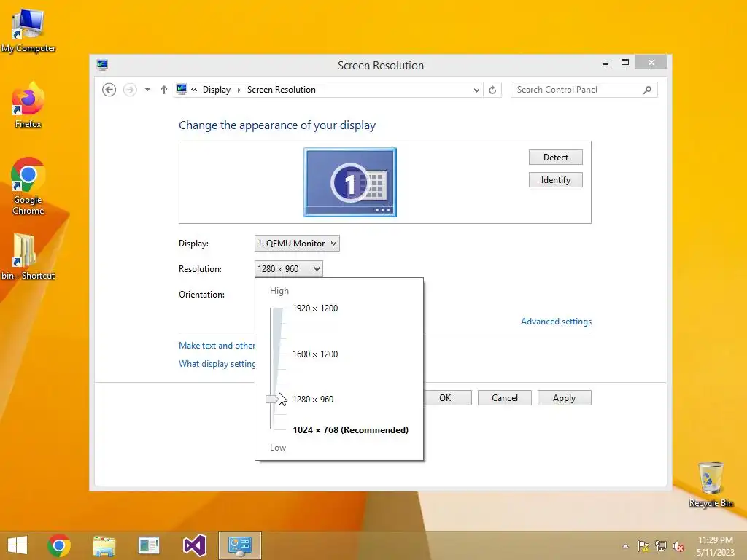Open File Explorer from taskbar
This screenshot has width=747, height=560.
(x=104, y=545)
